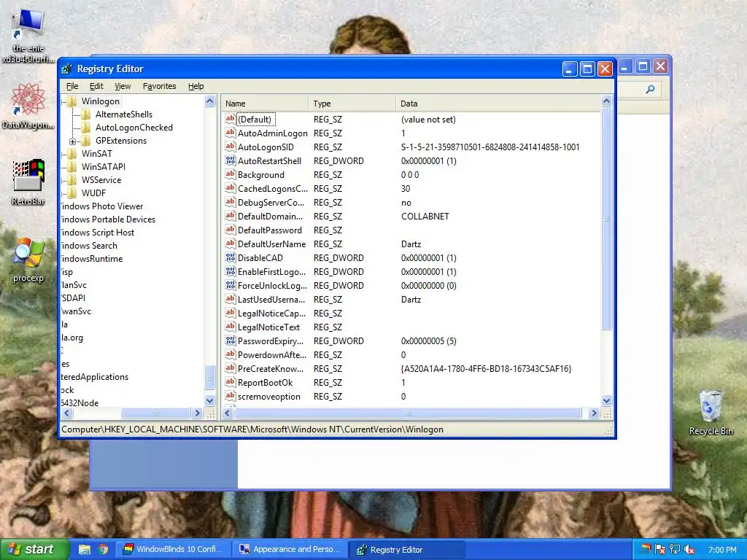Switch to Appearance and Personalization taskbar button
Screen dimensions: 747x560
[x=290, y=550]
